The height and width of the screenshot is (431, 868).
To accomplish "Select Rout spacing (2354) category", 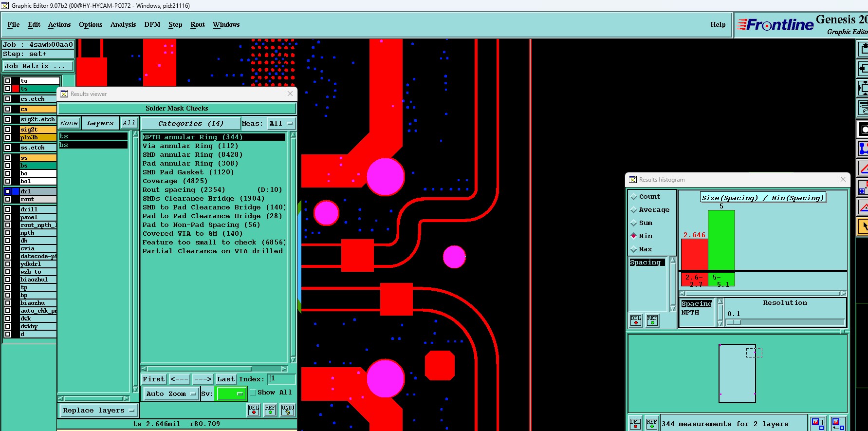I will [213, 190].
